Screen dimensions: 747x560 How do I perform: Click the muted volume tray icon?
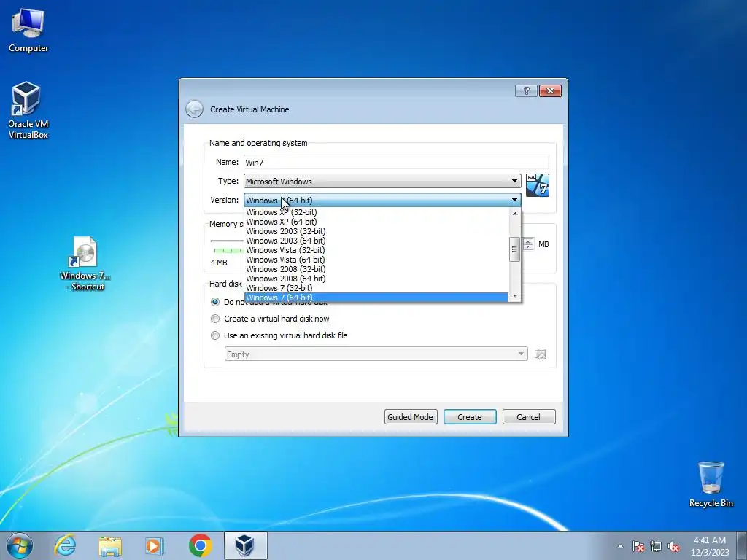point(673,546)
